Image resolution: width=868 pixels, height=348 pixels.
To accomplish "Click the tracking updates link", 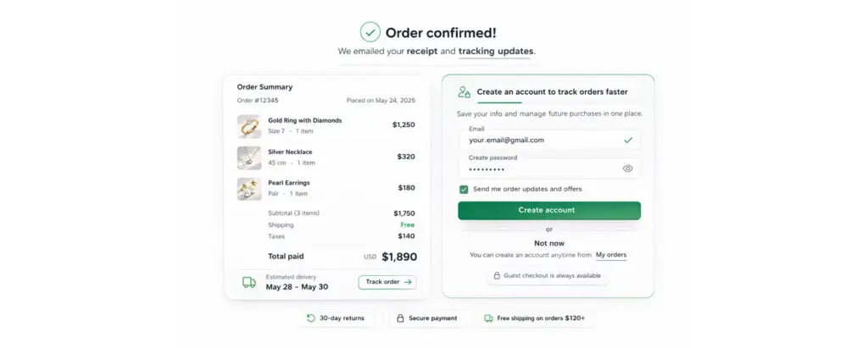I will 496,52.
